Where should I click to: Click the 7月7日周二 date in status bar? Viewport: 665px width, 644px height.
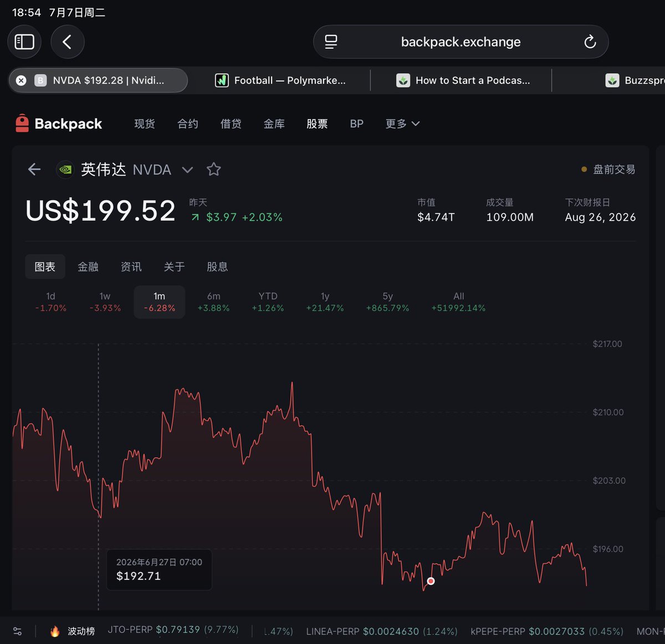pyautogui.click(x=77, y=12)
